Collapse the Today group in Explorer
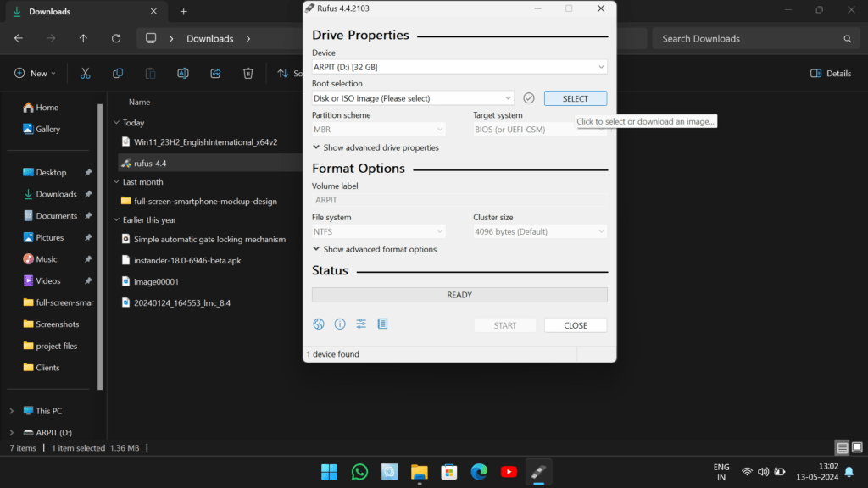 (x=116, y=122)
